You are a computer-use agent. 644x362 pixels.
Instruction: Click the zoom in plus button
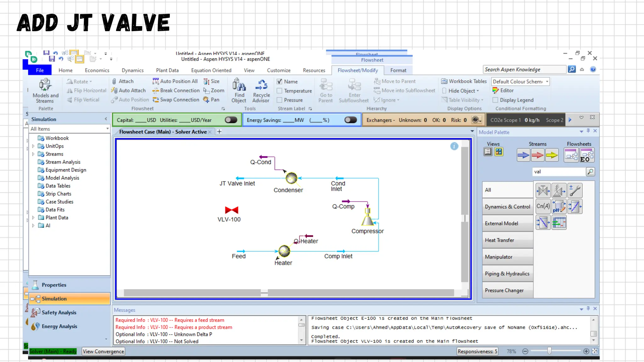586,351
